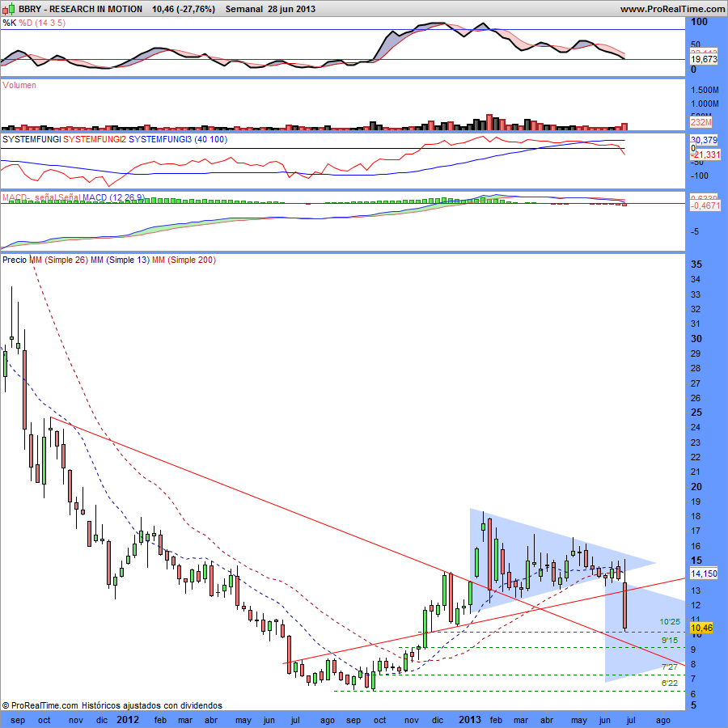The height and width of the screenshot is (728, 728).
Task: Click the price tag 14,150
Action: pos(704,574)
